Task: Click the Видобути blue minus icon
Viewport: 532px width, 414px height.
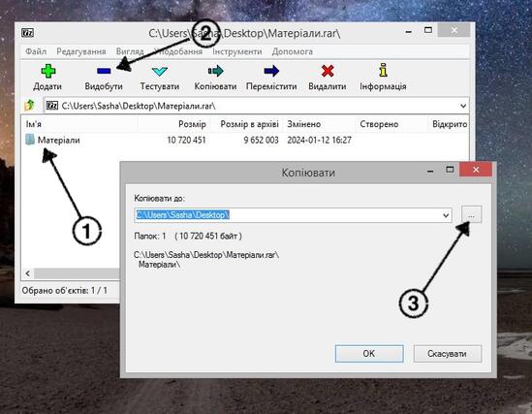Action: 104,71
